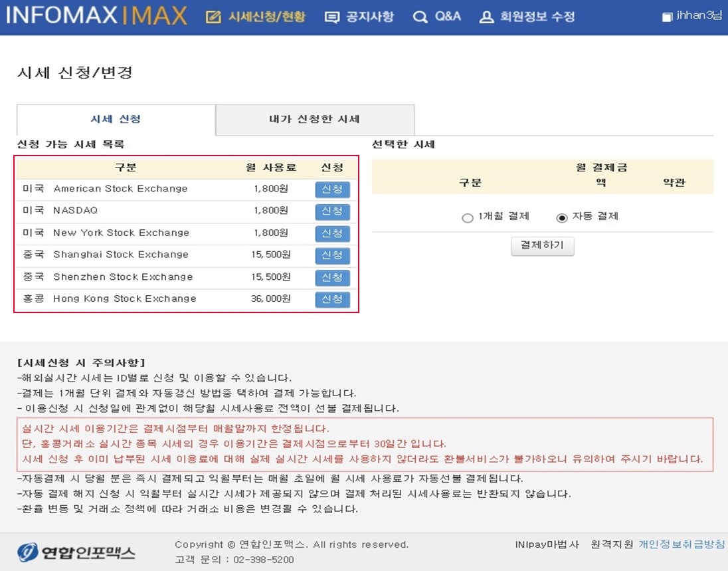Screen dimensions: 728x571
Task: Click 신청 for Hong Kong Stock Exchange
Action: pos(332,299)
